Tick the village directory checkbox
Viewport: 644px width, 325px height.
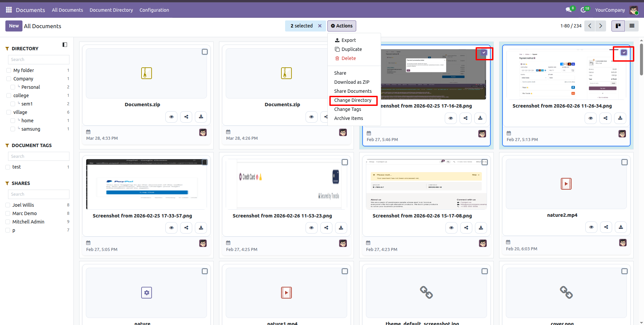tap(9, 112)
